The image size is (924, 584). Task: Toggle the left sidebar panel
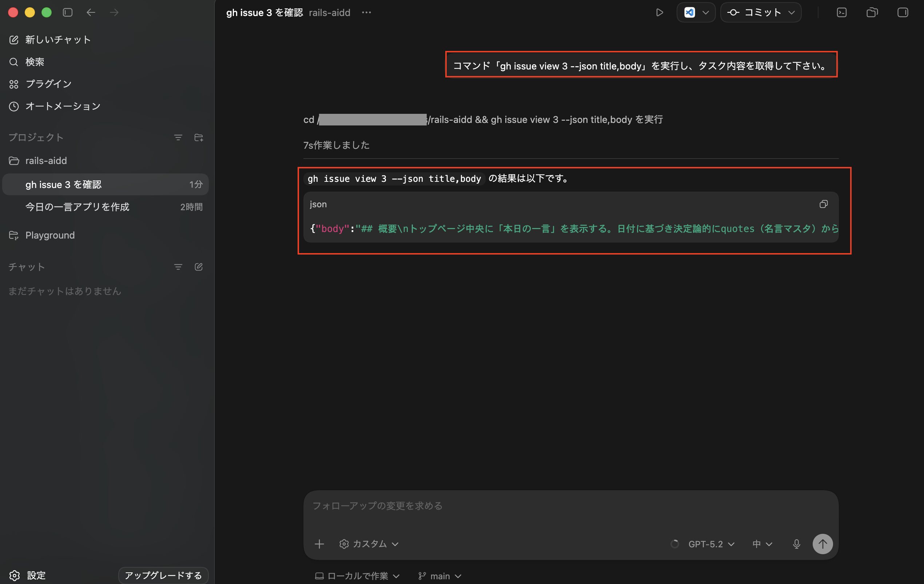click(x=68, y=13)
